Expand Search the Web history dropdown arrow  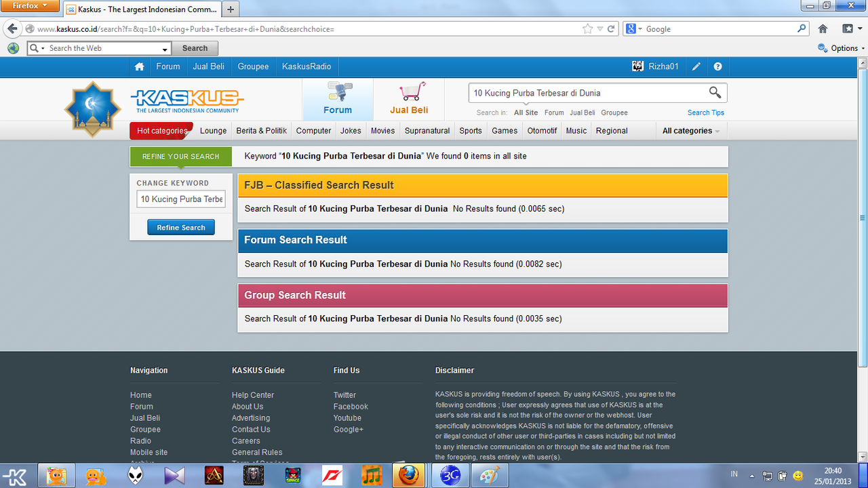165,49
